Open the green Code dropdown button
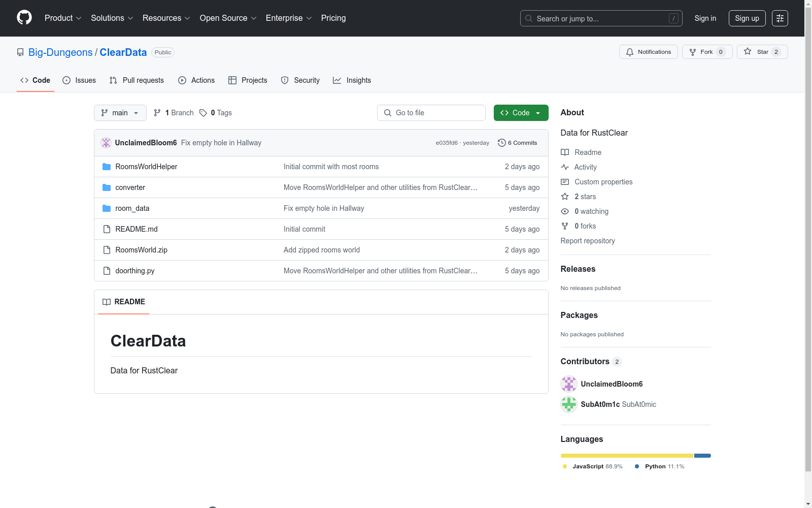812x508 pixels. [521, 113]
